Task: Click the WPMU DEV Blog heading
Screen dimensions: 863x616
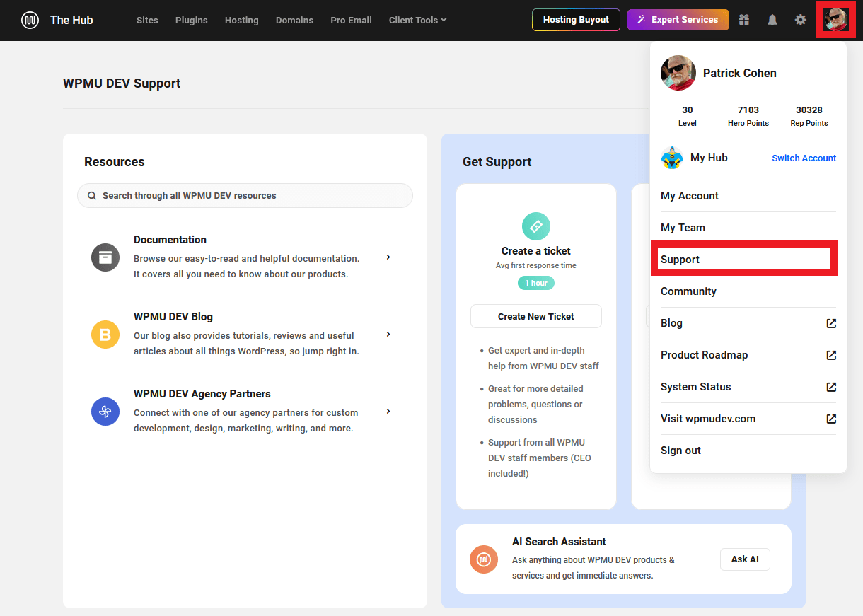Action: (173, 317)
